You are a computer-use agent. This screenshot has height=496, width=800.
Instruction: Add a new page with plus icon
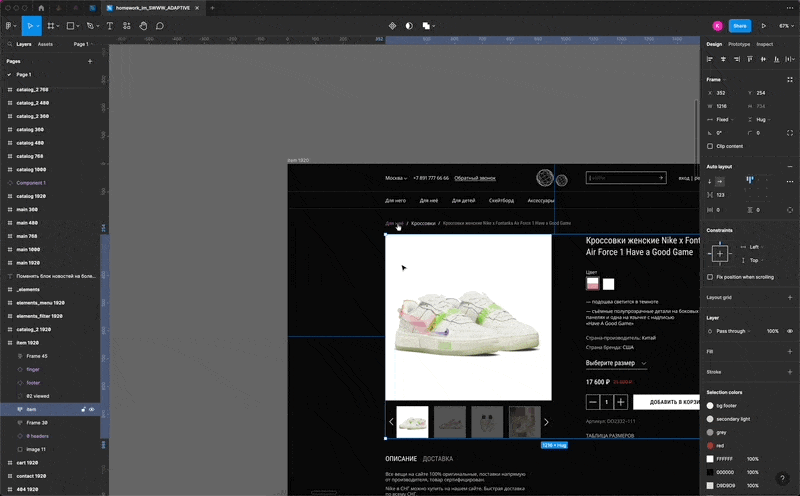pos(90,61)
